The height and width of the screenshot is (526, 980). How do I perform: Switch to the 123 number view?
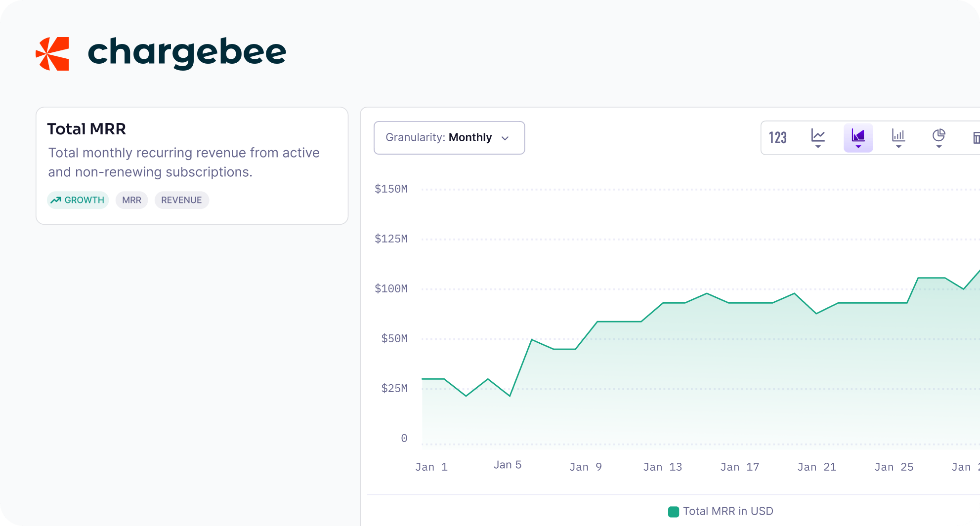tap(778, 138)
